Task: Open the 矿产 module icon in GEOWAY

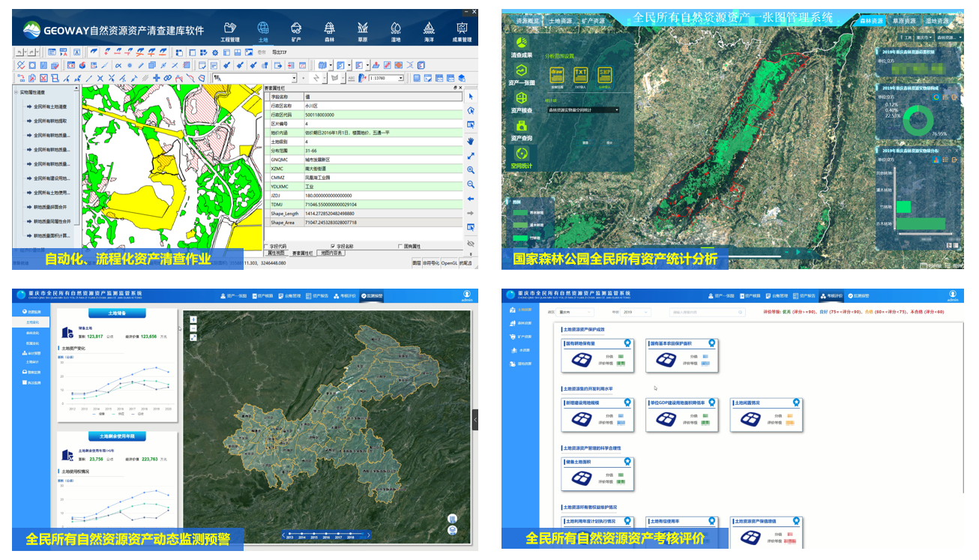Action: coord(296,31)
